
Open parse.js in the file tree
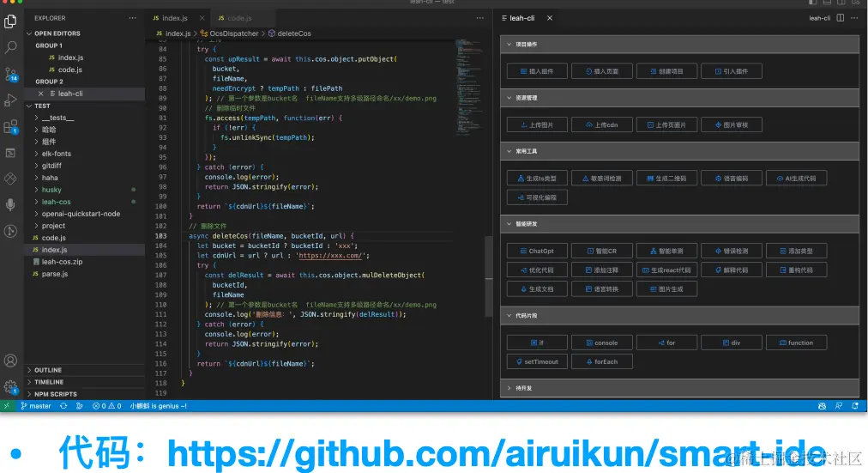point(85,274)
